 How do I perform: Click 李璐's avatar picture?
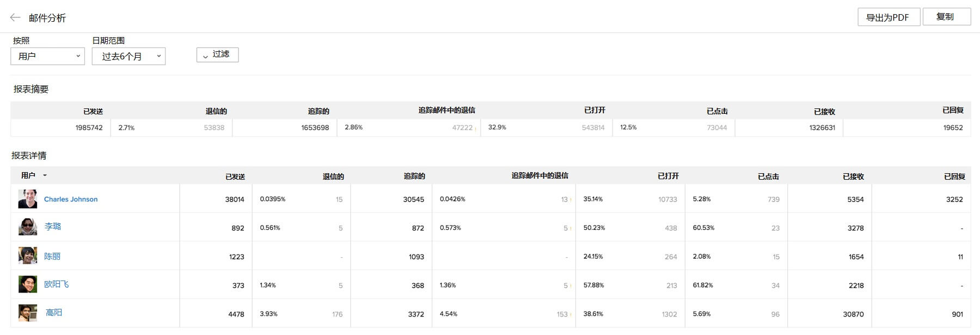[28, 227]
